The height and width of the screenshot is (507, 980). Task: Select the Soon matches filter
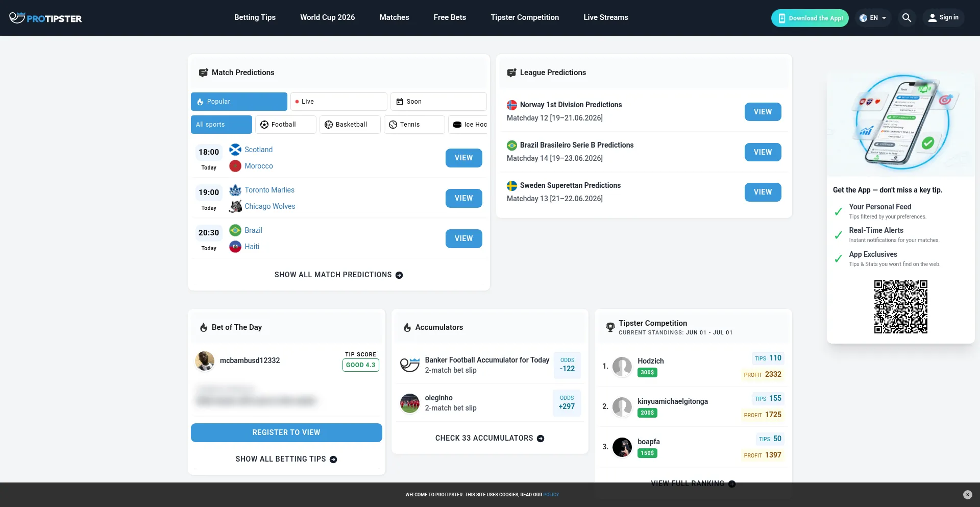(x=438, y=102)
